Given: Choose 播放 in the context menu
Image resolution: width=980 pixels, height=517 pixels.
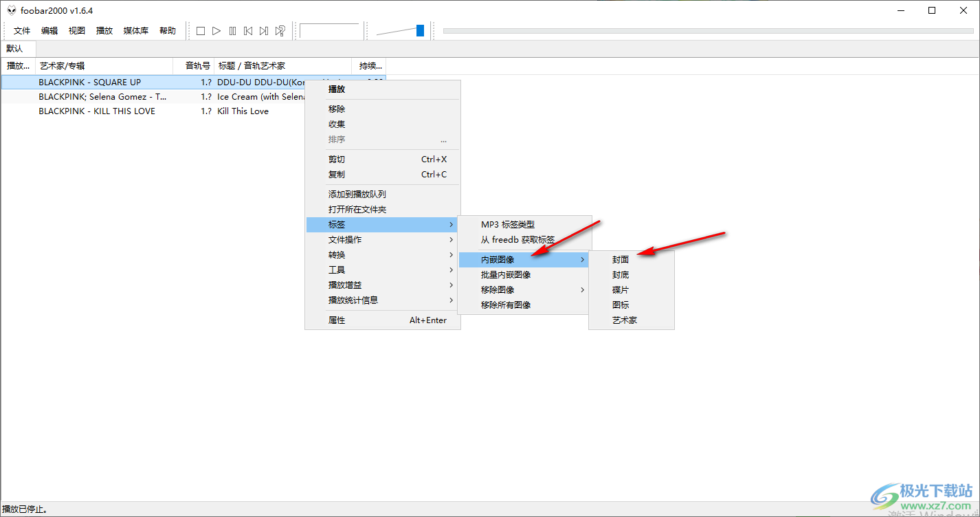Looking at the screenshot, I should pyautogui.click(x=383, y=89).
